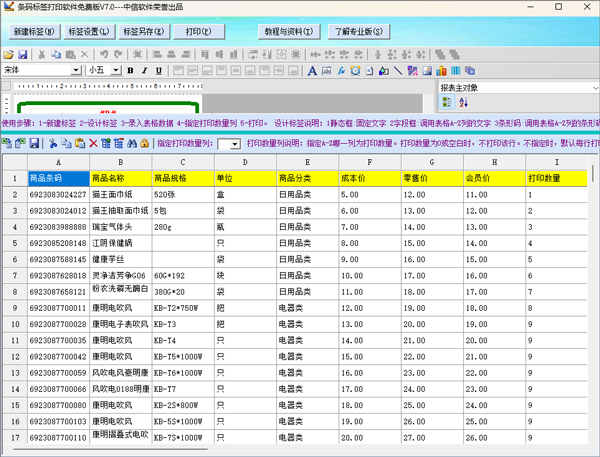Open the font size dropdown
The width and height of the screenshot is (600, 457).
click(116, 71)
